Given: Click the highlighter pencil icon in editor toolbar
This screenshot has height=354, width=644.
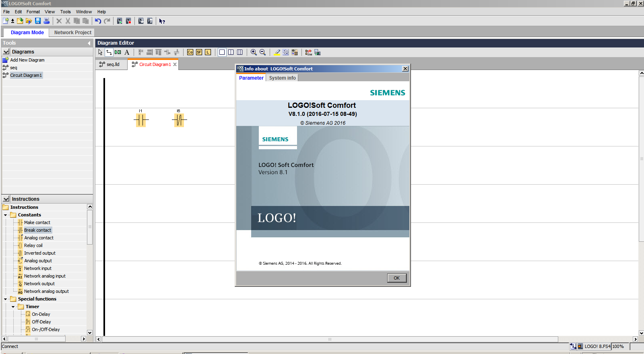Looking at the screenshot, I should (x=277, y=52).
